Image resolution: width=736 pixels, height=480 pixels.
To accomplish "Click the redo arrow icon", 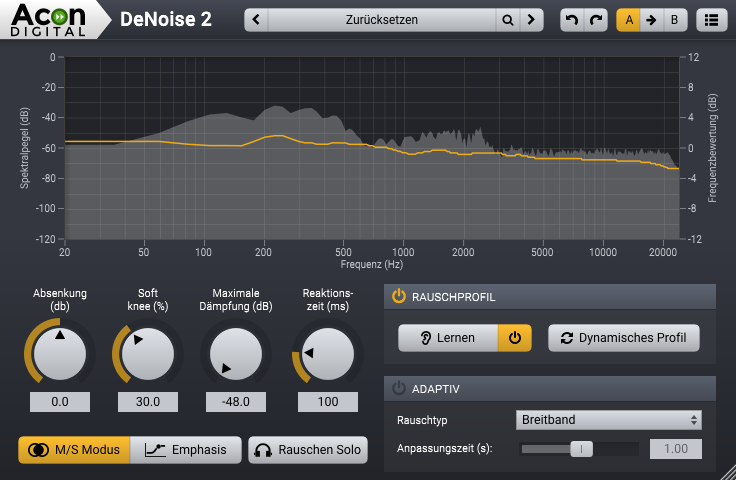I will click(x=596, y=19).
